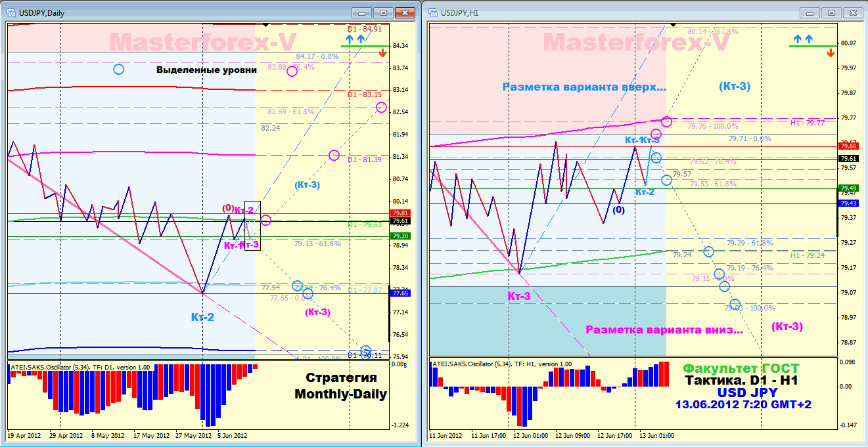868x447 pixels.
Task: Click the blue 79.43 price tag in H1
Action: point(848,203)
